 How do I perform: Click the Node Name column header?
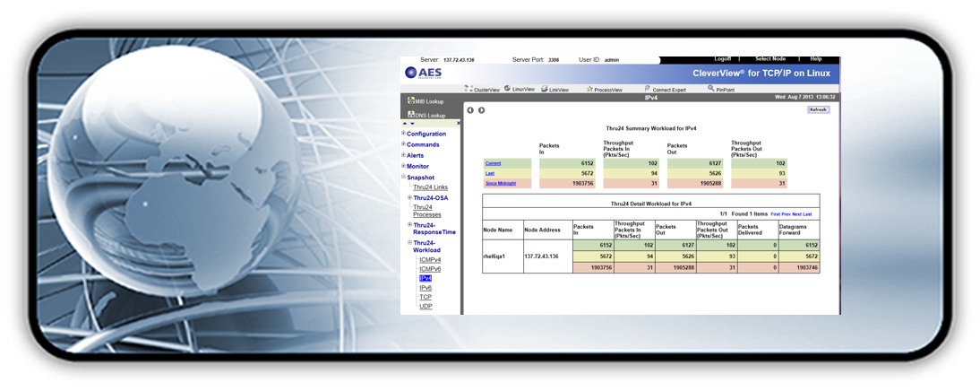click(x=503, y=230)
